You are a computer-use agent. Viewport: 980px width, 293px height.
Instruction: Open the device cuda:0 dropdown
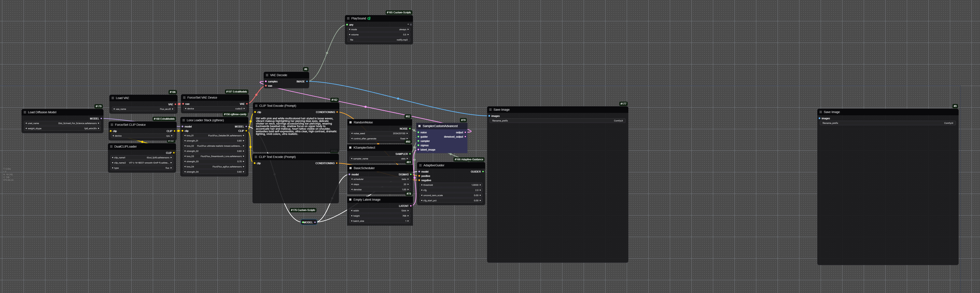215,109
